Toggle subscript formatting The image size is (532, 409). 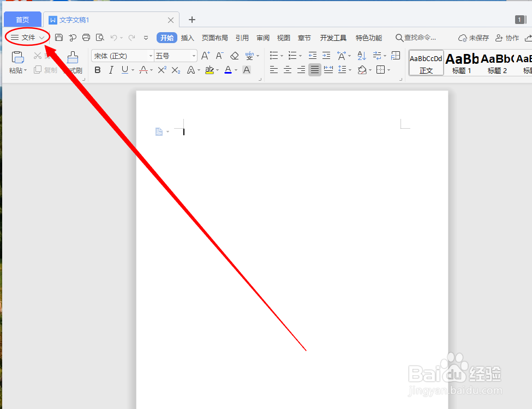pos(176,70)
